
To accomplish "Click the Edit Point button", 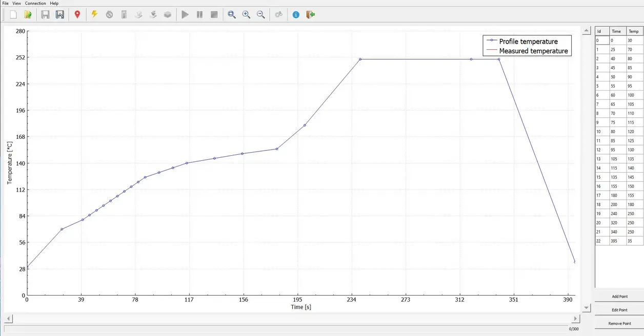I will click(619, 310).
